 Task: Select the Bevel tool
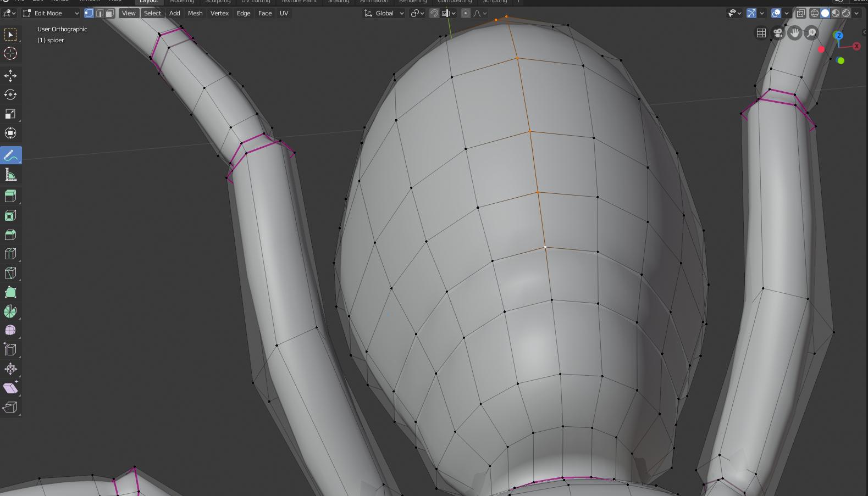point(10,235)
